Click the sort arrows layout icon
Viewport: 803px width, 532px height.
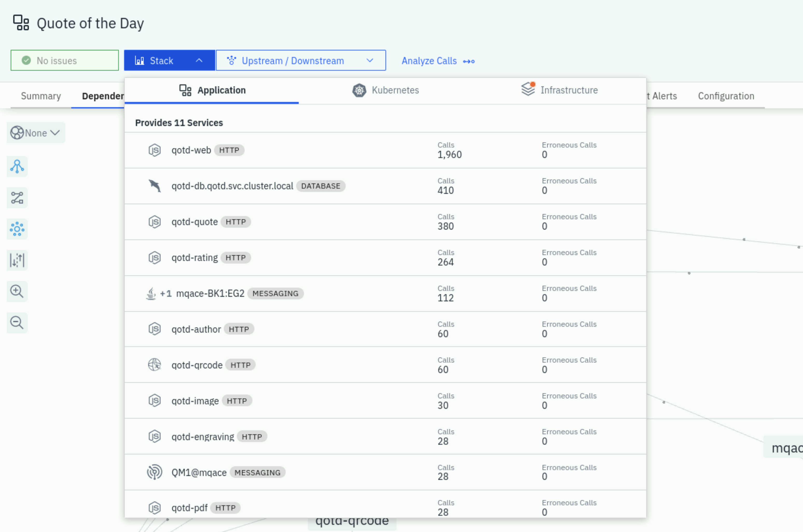click(17, 260)
